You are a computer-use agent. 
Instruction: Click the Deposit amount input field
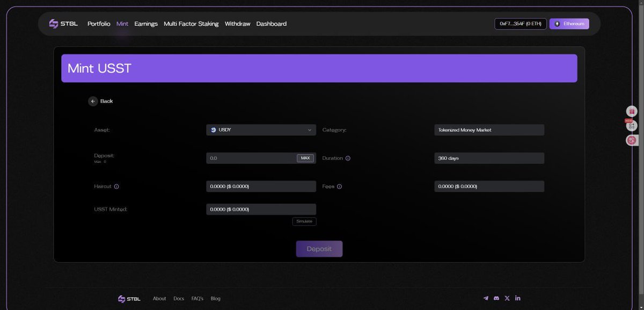pos(251,158)
